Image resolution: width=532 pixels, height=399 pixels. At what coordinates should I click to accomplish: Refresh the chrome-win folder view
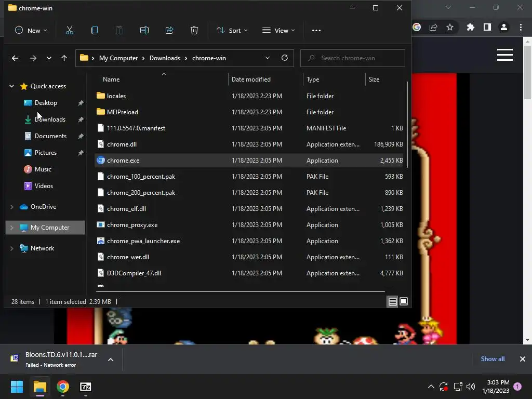[285, 58]
